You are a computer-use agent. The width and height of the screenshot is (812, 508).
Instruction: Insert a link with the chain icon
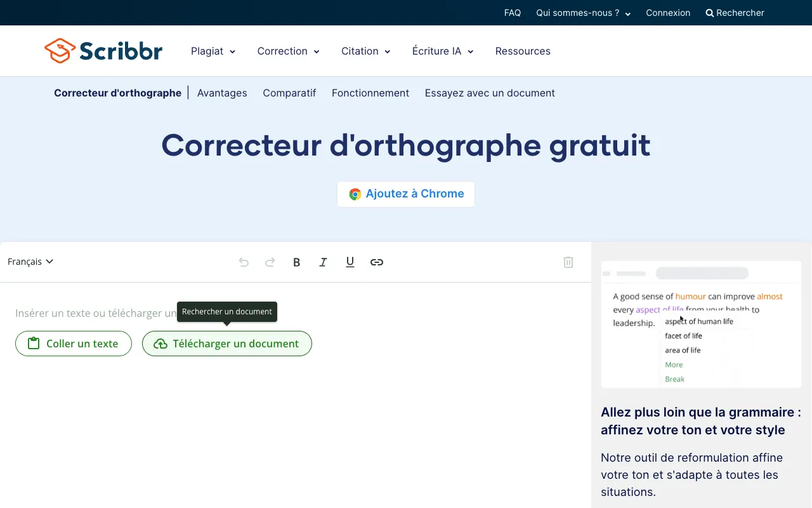[377, 262]
